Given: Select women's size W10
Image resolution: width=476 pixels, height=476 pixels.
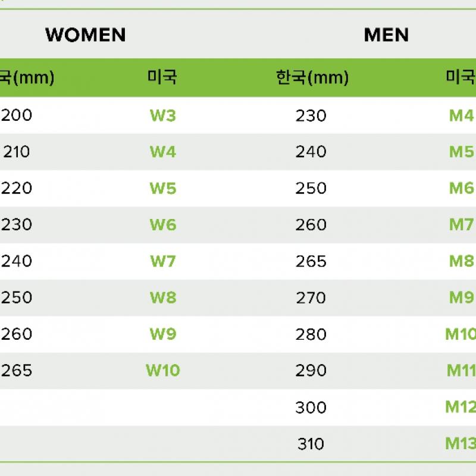Looking at the screenshot, I should (162, 370).
